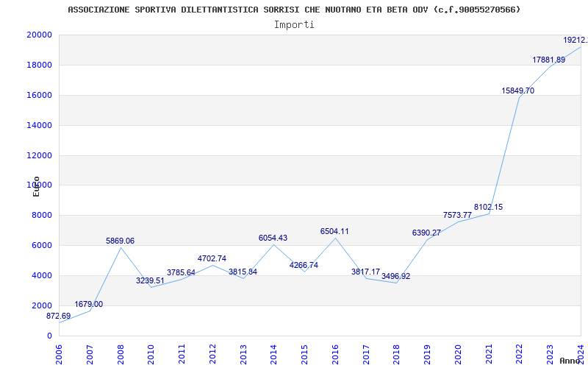Image resolution: width=588 pixels, height=368 pixels.
Task: Select the Euro y-axis title
Action: pos(36,186)
